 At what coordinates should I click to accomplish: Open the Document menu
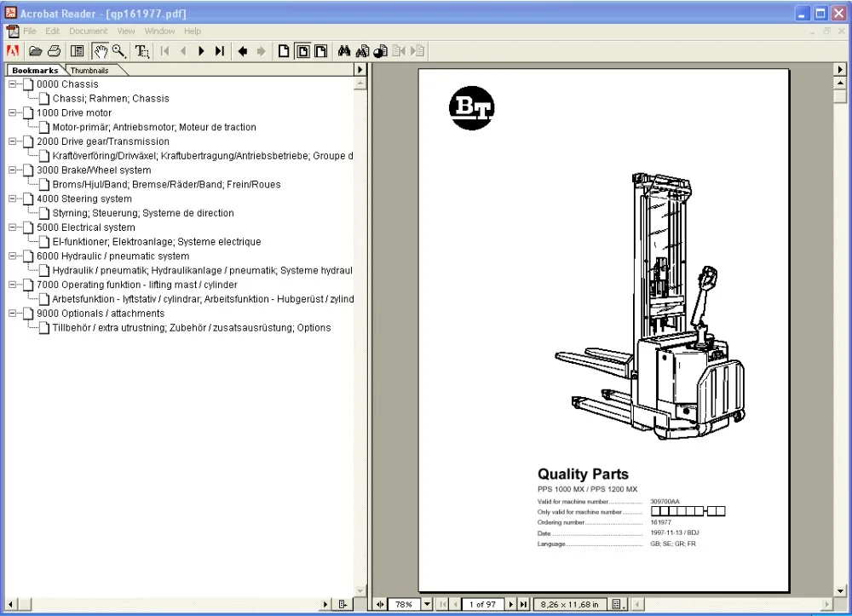(88, 31)
